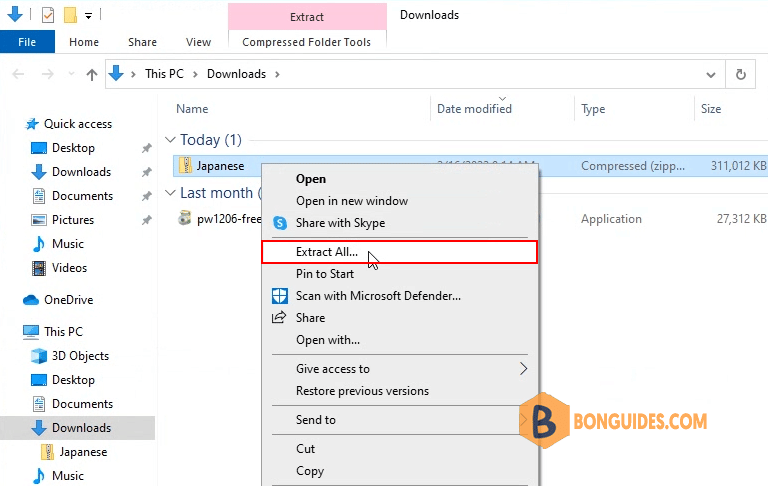The height and width of the screenshot is (486, 768).
Task: Sort by the Date modified column header
Action: 473,109
